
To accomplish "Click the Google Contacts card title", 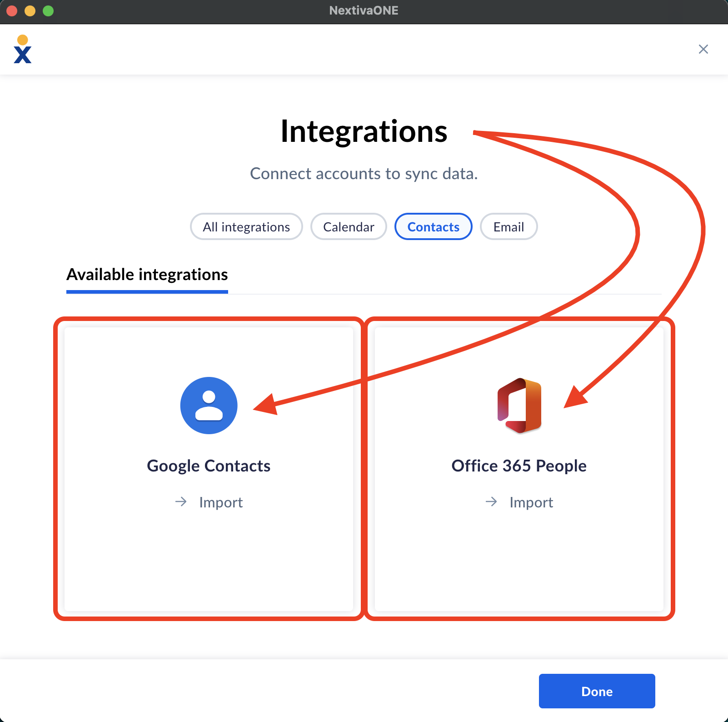I will pos(209,466).
